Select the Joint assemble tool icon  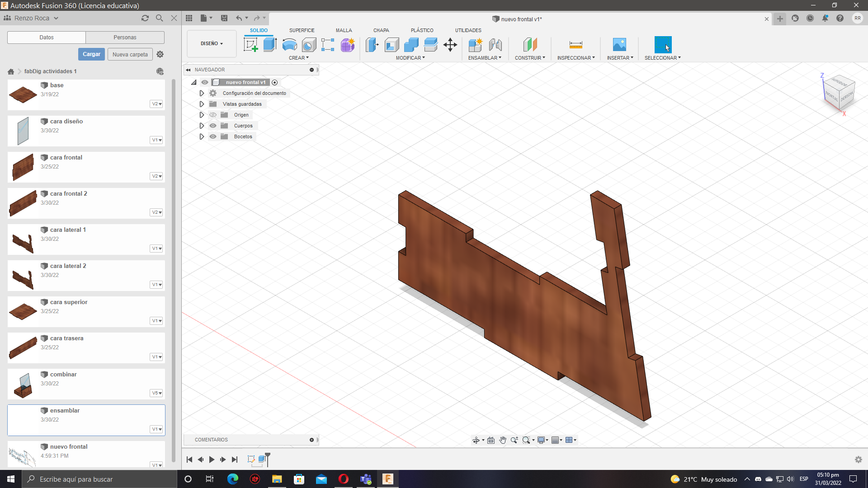pyautogui.click(x=495, y=45)
